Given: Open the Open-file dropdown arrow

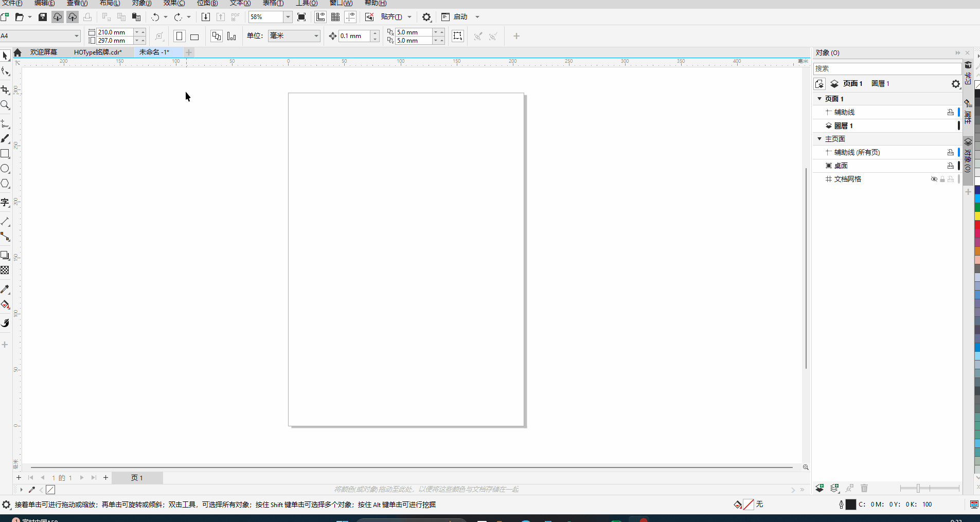Looking at the screenshot, I should pyautogui.click(x=30, y=17).
